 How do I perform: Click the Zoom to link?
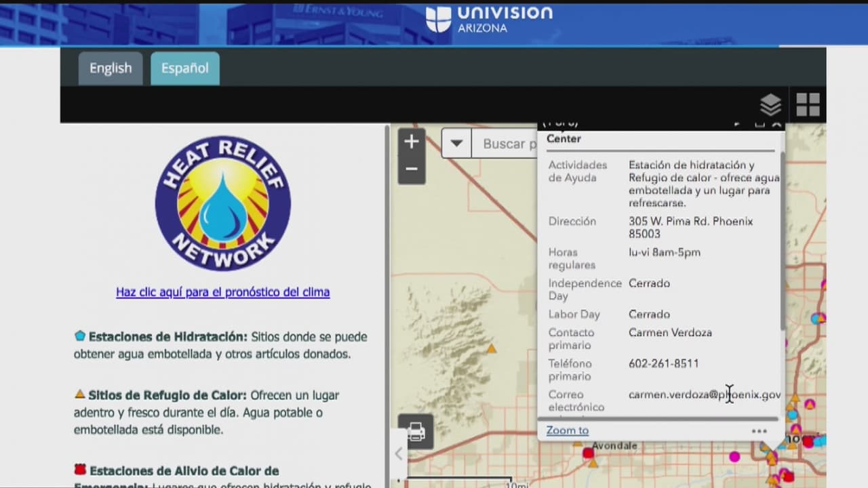click(x=568, y=430)
